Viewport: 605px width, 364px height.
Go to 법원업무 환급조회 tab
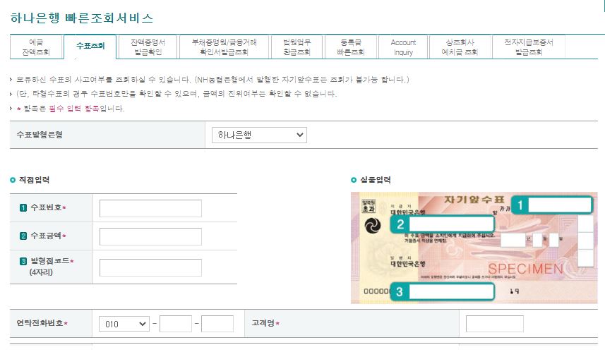[x=296, y=47]
